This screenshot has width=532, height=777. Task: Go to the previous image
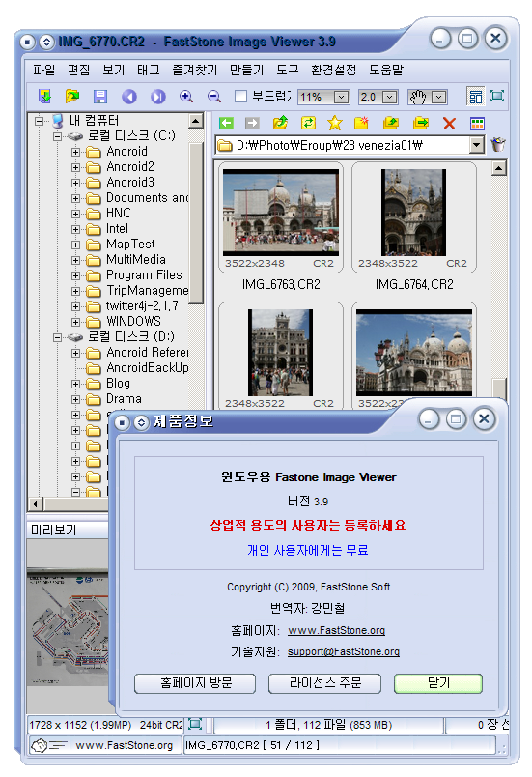point(129,96)
